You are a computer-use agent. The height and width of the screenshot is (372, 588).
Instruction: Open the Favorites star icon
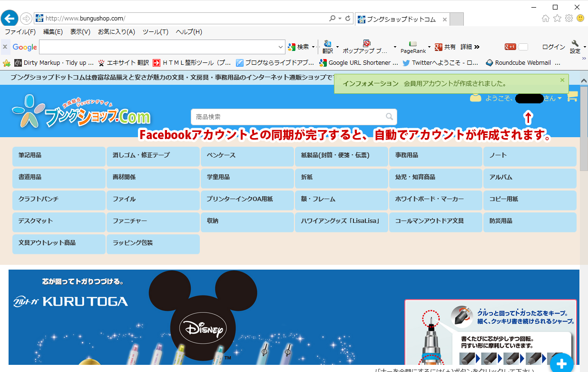(x=557, y=19)
